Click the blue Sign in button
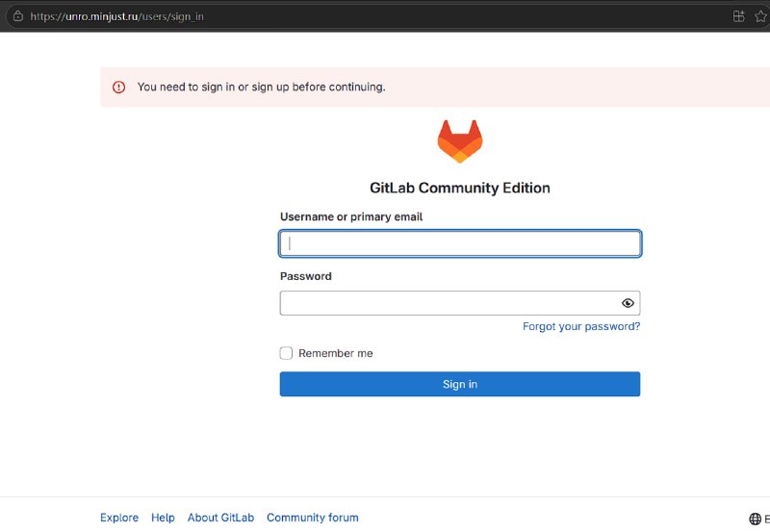This screenshot has width=770, height=532. [x=460, y=384]
